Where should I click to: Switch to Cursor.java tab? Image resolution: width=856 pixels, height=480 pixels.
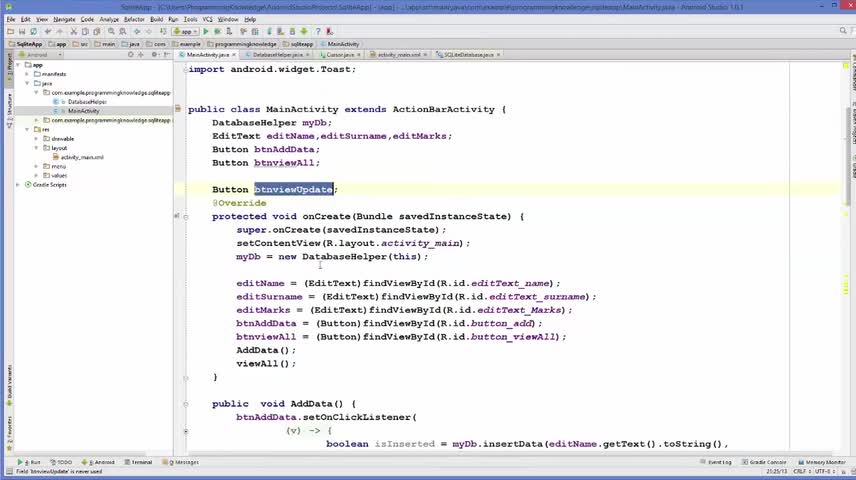tap(340, 55)
